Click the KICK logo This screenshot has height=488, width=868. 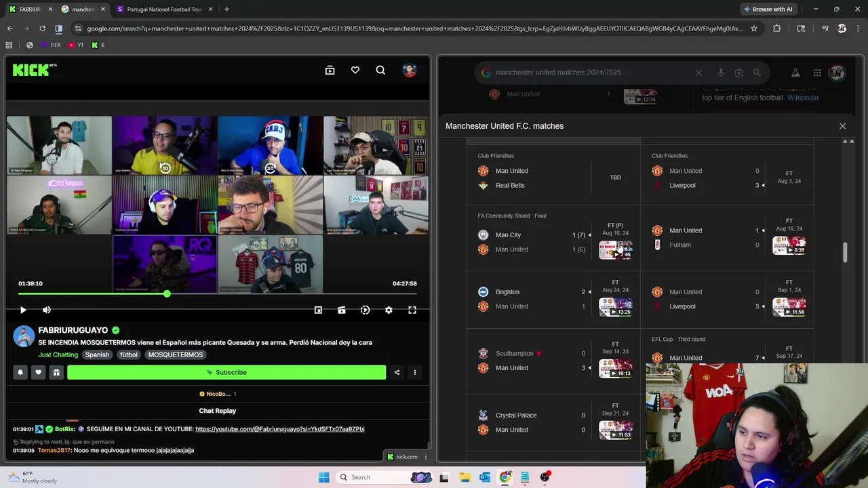[x=34, y=70]
